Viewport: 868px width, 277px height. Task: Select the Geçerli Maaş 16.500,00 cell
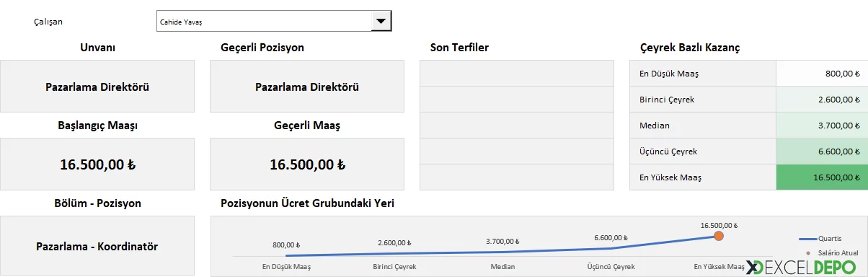[307, 164]
